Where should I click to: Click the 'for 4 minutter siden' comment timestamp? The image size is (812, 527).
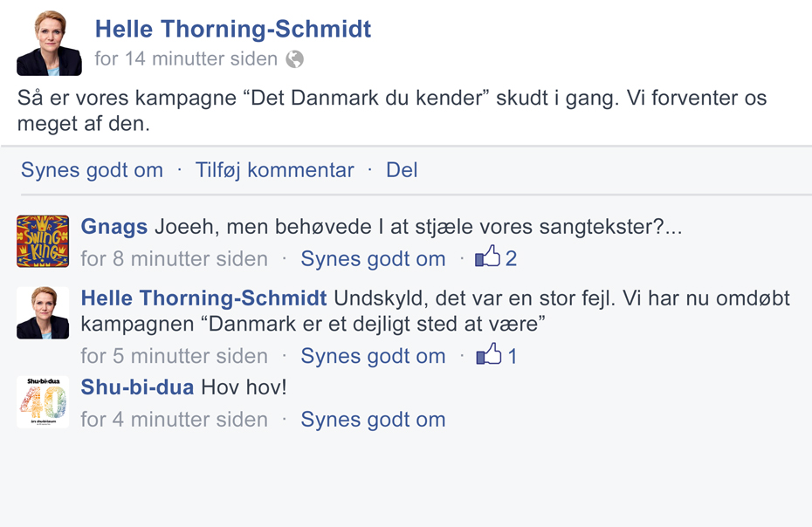click(x=174, y=420)
